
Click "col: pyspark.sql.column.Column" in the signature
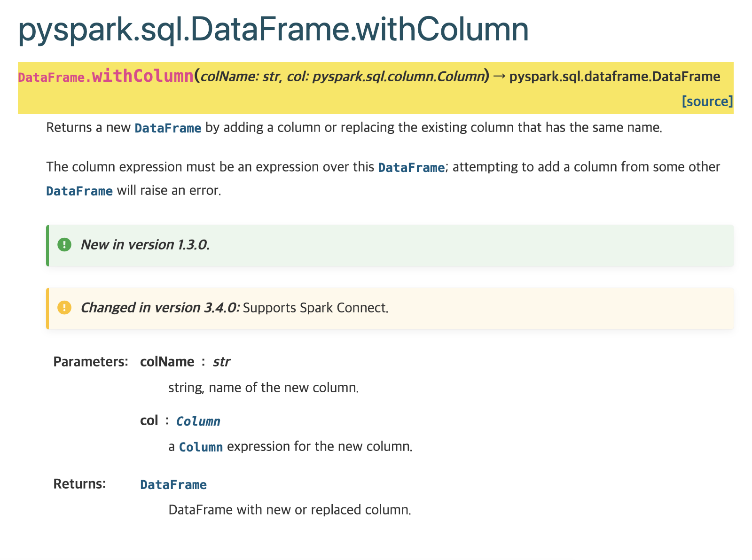coord(385,77)
